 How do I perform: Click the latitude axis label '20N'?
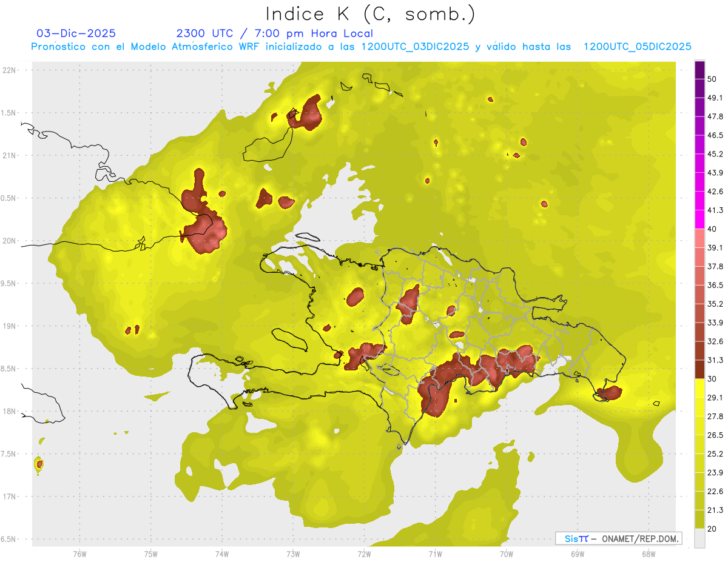click(x=8, y=241)
